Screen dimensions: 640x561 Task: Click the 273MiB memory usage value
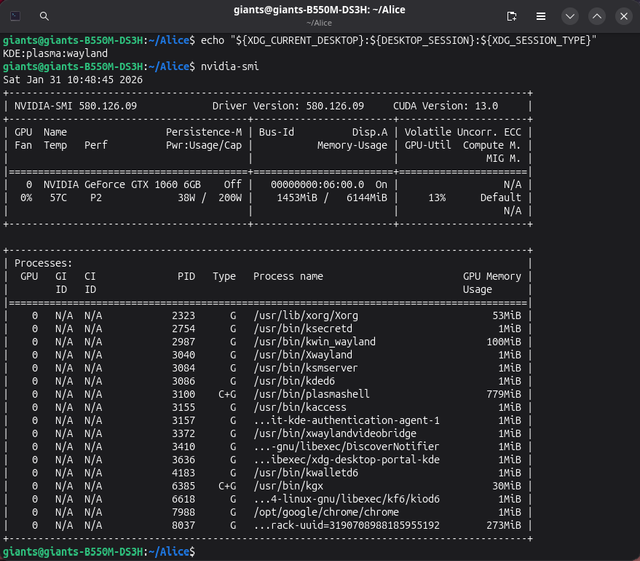click(x=504, y=525)
